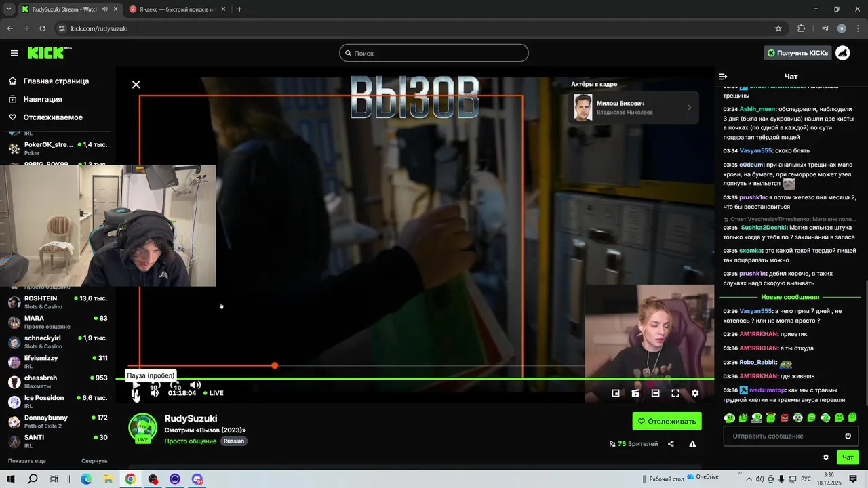Open chat settings gear
The height and width of the screenshot is (488, 868).
(825, 457)
